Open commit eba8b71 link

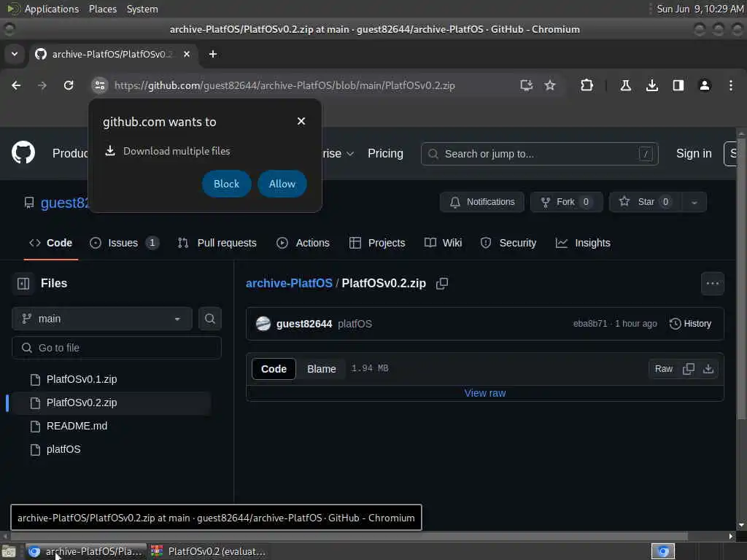589,324
